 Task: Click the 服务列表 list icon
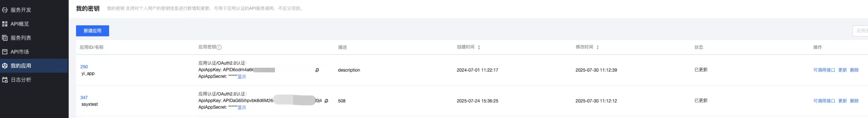pyautogui.click(x=5, y=38)
